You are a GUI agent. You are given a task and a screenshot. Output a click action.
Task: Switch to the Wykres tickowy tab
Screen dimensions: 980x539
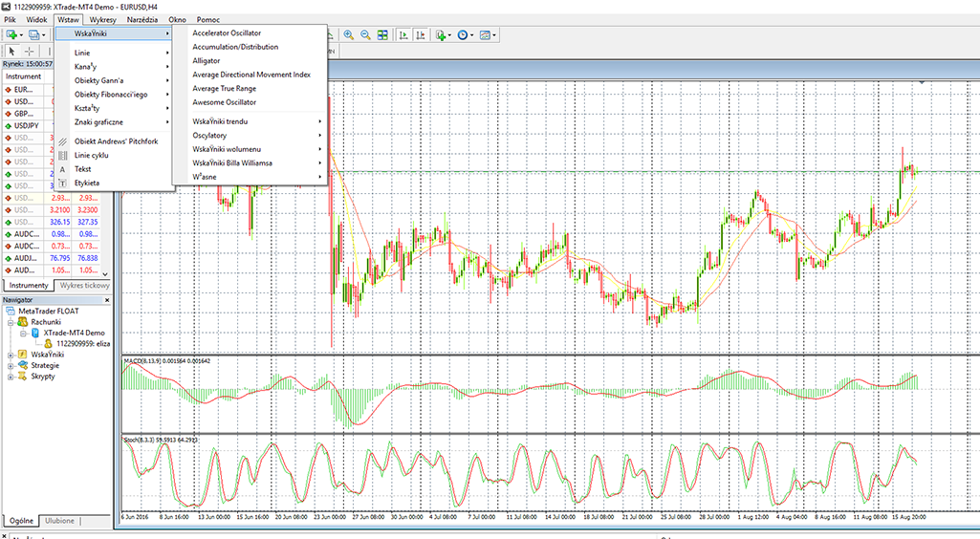(84, 286)
